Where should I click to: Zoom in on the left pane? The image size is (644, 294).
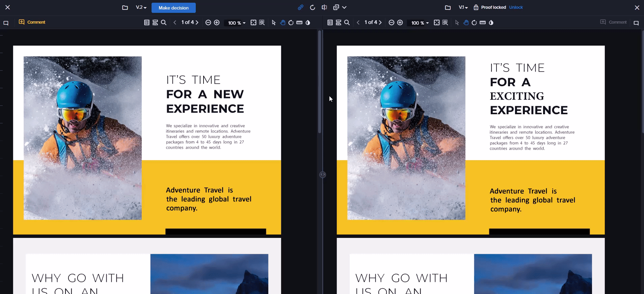click(x=217, y=23)
